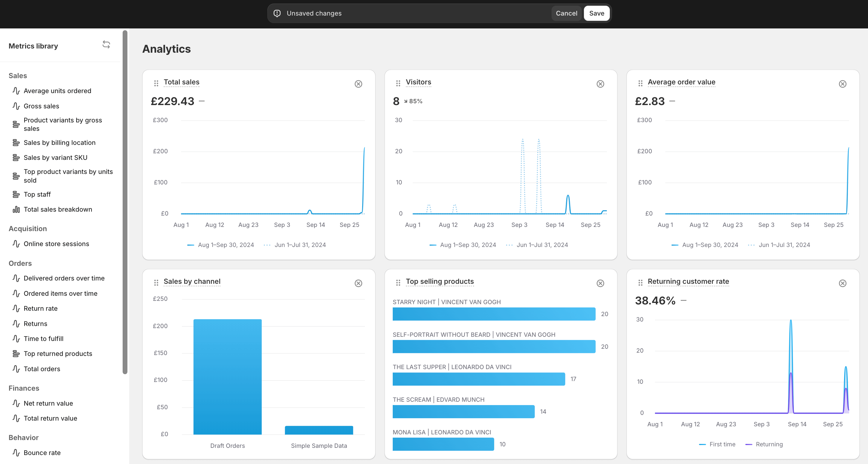Remove the Visitors card via X icon
This screenshot has height=464, width=868.
(600, 84)
